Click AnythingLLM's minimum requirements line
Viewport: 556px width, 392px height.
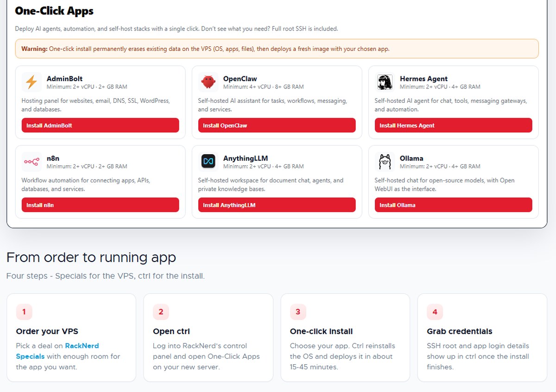263,166
